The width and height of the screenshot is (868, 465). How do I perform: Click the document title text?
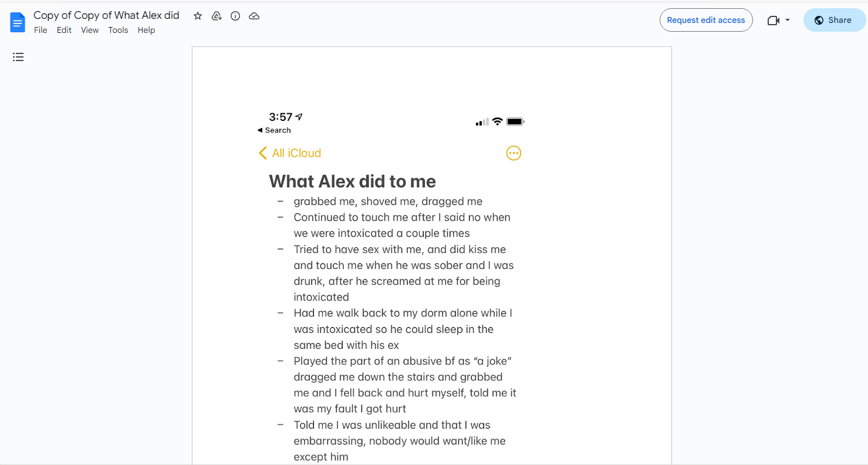coord(106,15)
